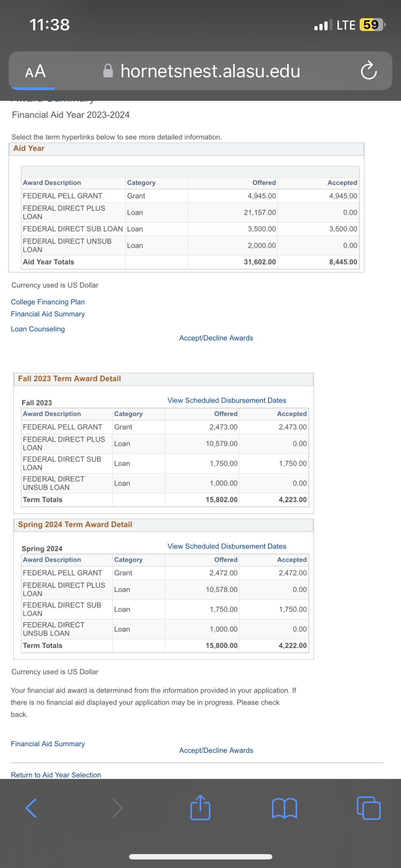401x868 pixels.
Task: View Scheduled Disbursement Dates for Spring 2024
Action: pyautogui.click(x=227, y=546)
